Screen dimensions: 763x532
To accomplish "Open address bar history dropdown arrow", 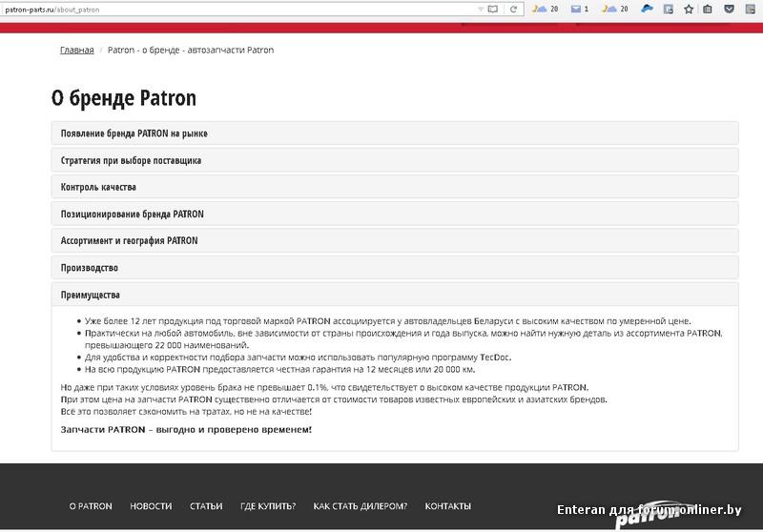I will (481, 9).
